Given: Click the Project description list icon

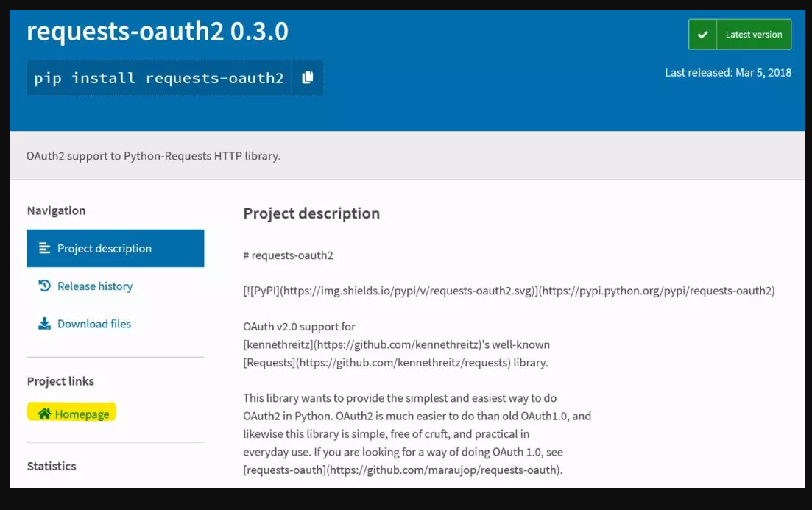Looking at the screenshot, I should coord(44,249).
